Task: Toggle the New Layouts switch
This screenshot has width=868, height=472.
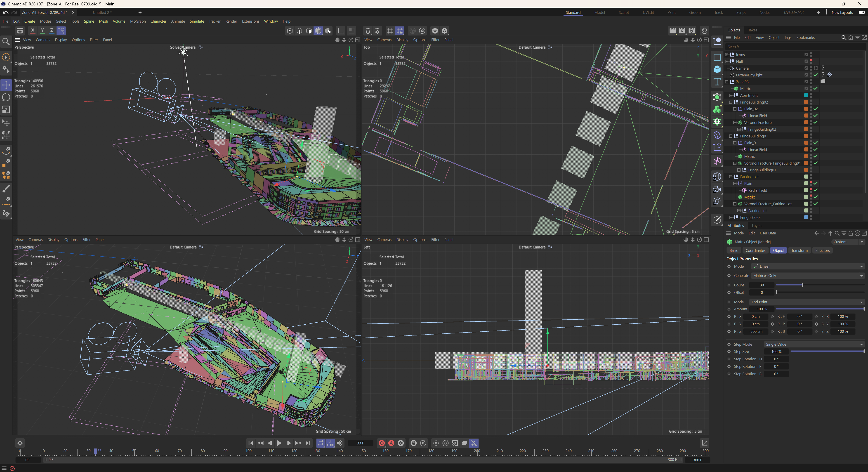Action: point(862,12)
